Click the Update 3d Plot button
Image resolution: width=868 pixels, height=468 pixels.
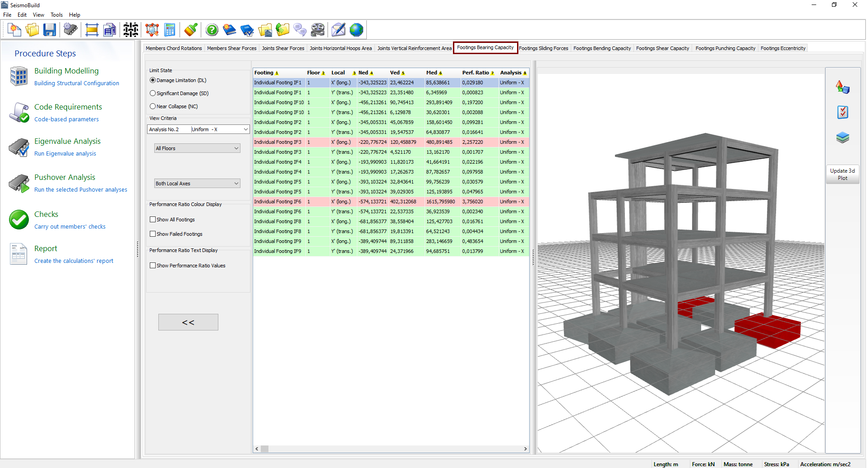tap(842, 174)
